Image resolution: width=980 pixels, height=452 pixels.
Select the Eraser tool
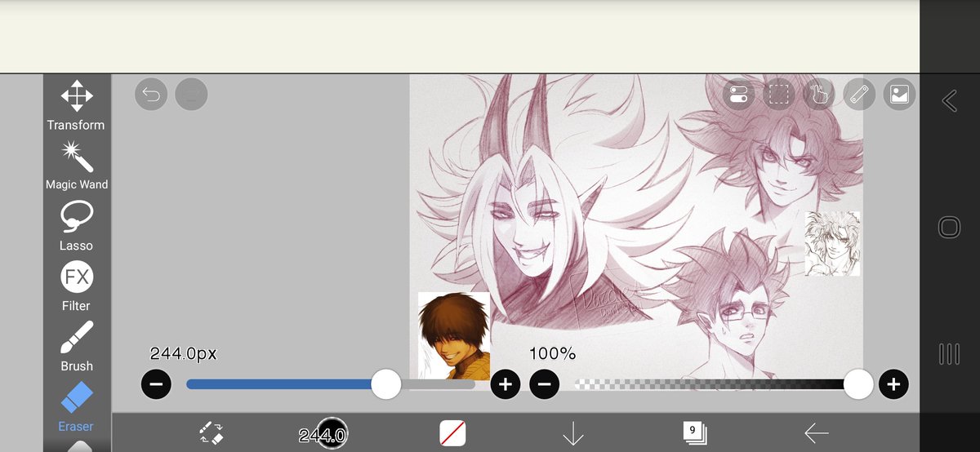click(76, 407)
